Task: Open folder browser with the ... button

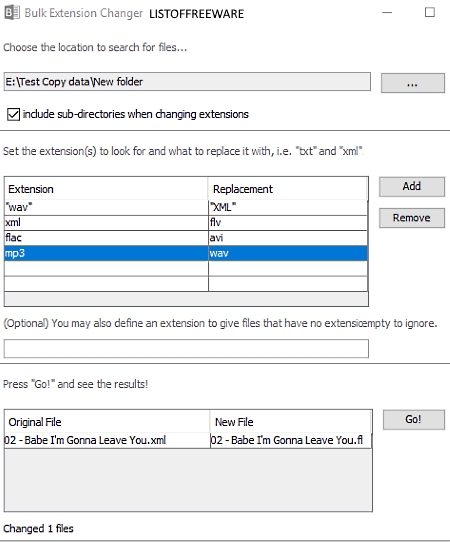Action: pos(413,83)
